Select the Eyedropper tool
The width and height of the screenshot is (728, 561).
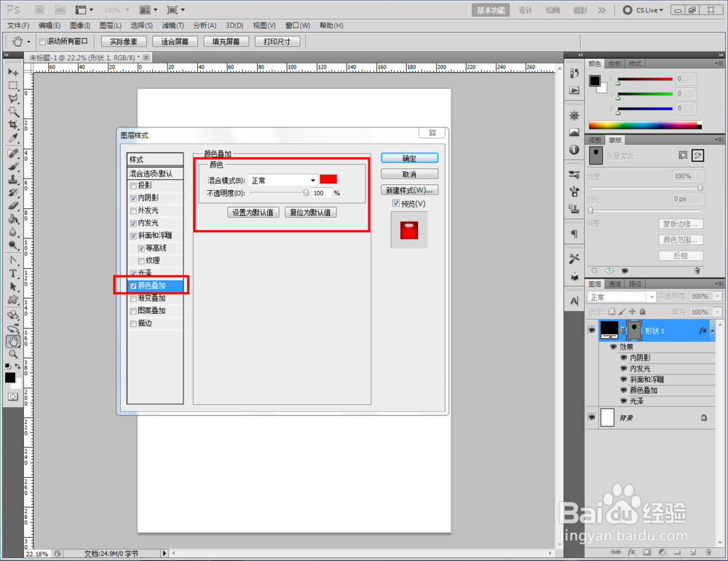point(13,138)
